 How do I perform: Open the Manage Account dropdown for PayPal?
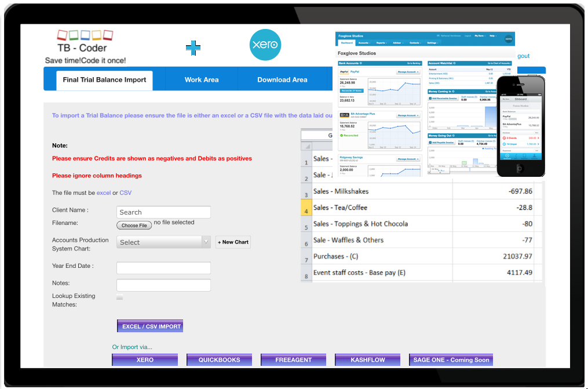pos(408,72)
